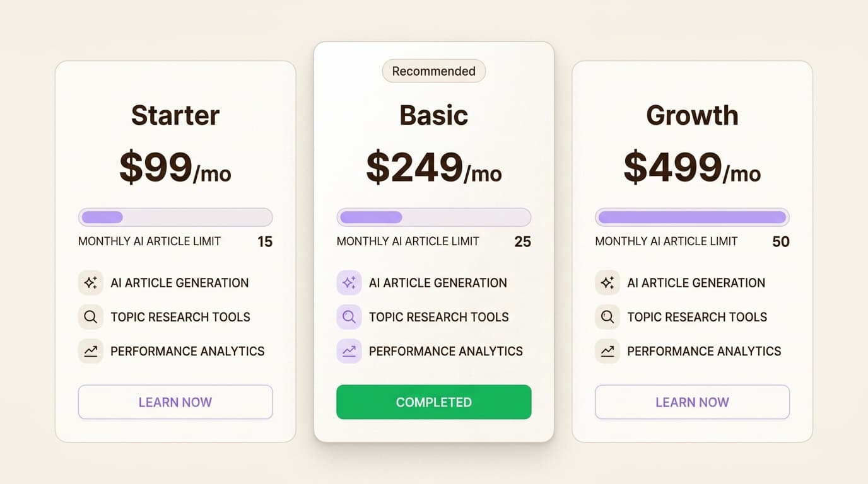Select the Growth plan title
The width and height of the screenshot is (868, 484).
tap(692, 115)
